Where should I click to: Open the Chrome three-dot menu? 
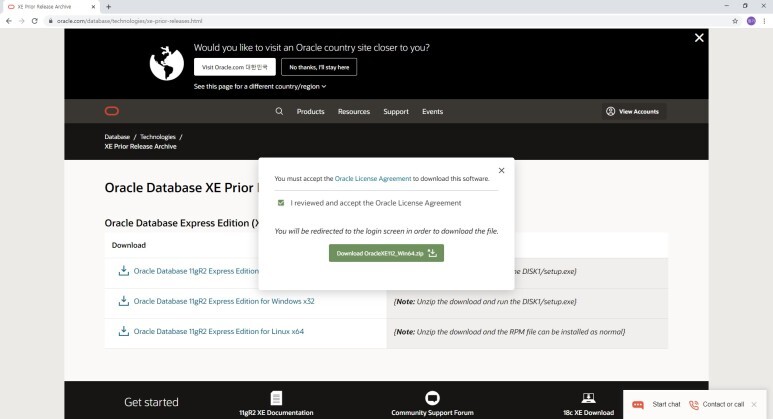pos(765,21)
